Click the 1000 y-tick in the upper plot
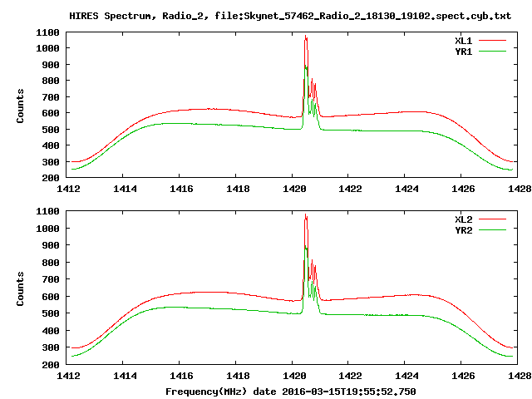Viewport: 532px width, 399px height. coord(47,48)
